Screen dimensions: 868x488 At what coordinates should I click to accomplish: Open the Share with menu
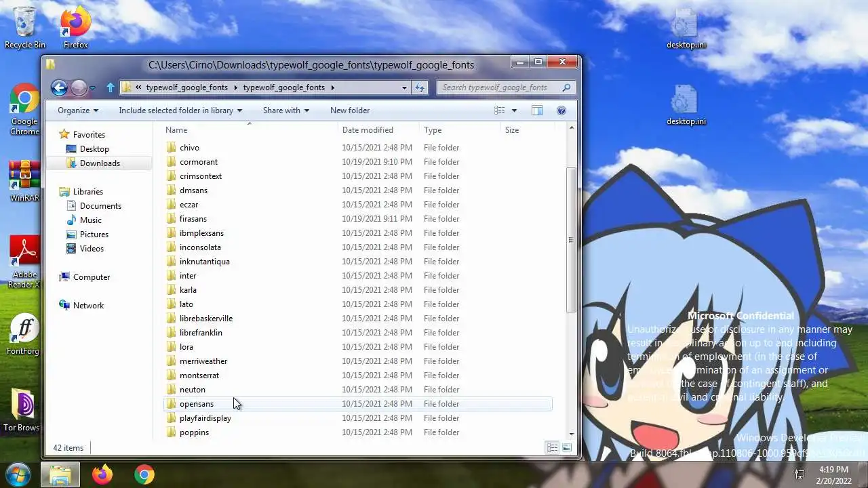point(285,110)
